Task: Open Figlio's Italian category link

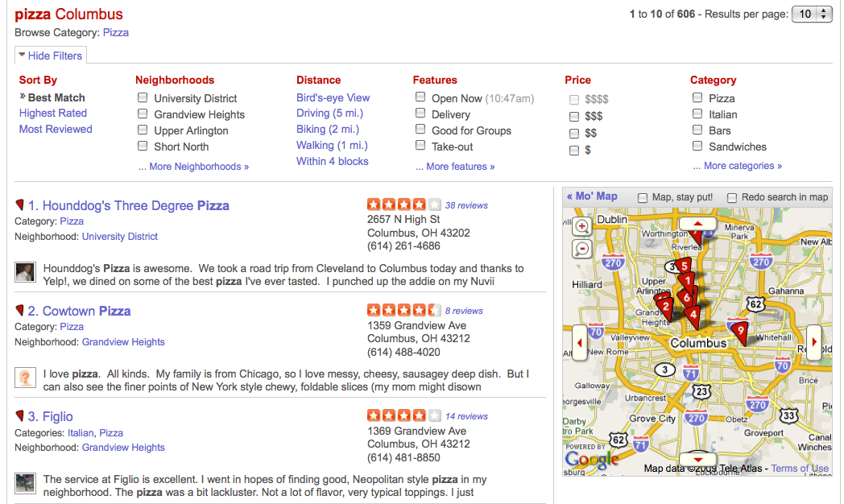Action: click(81, 433)
